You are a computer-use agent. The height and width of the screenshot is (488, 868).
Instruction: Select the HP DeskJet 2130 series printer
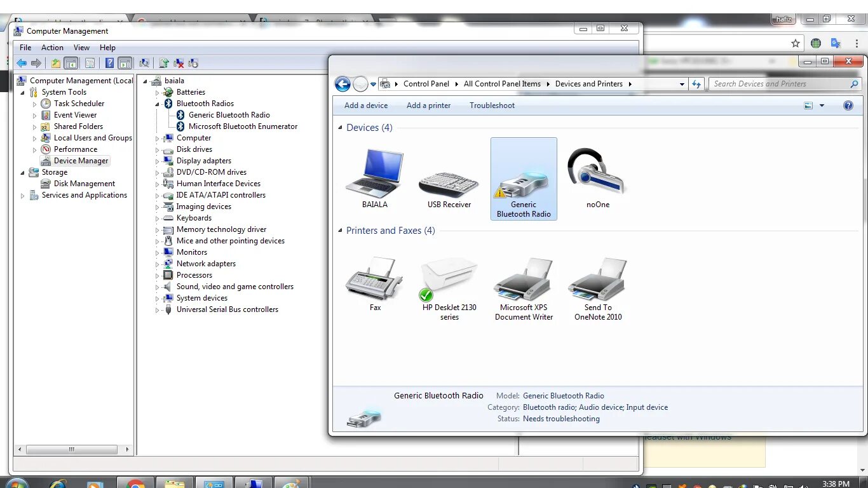pos(449,288)
